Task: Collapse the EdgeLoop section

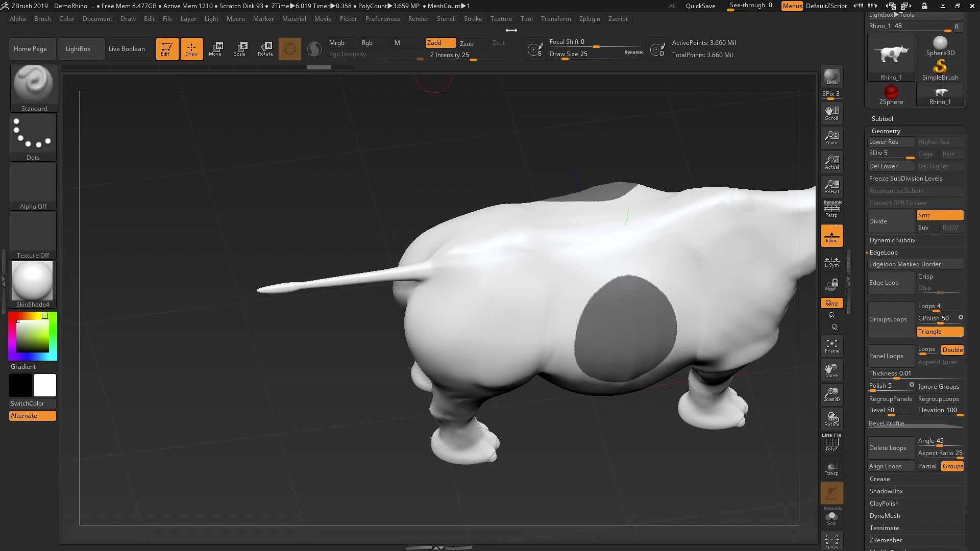Action: coord(884,252)
